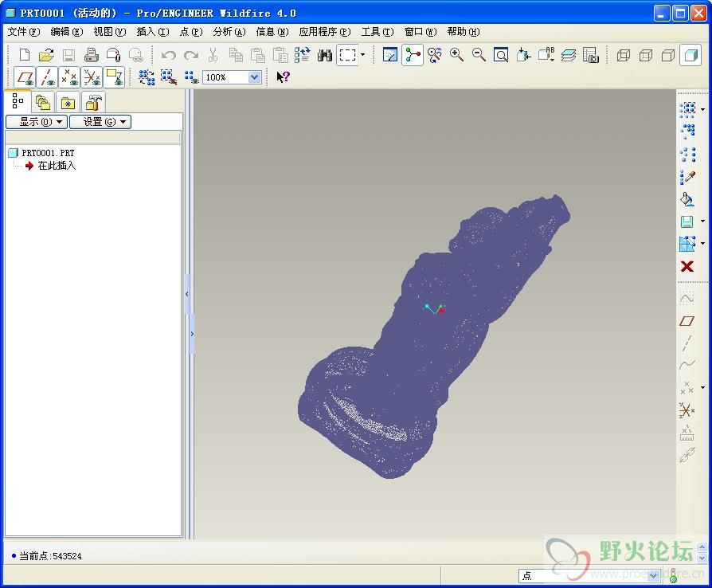
Task: Expand the selection tool dropdown arrow
Action: (x=362, y=55)
